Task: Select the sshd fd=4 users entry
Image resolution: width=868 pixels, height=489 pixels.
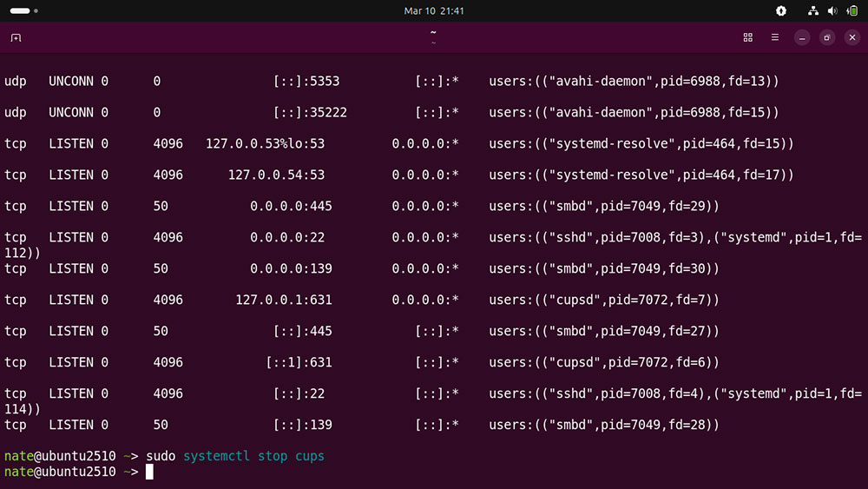Action: tap(675, 393)
